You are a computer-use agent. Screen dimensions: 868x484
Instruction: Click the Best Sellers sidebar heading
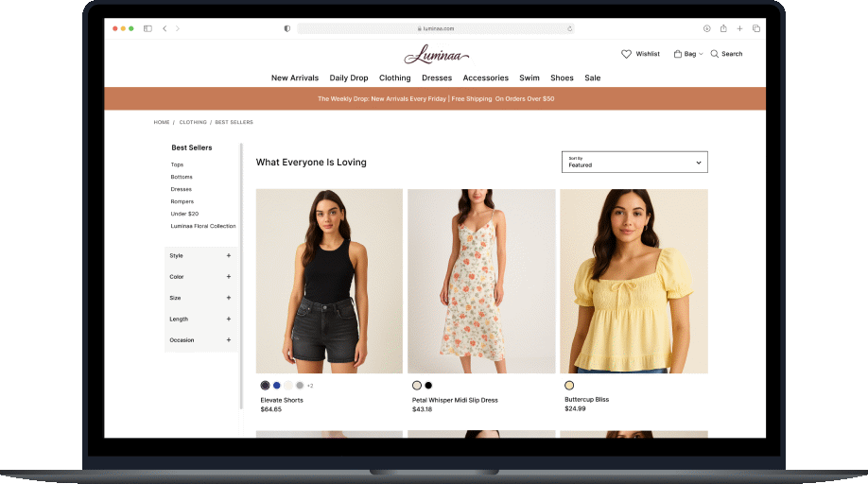click(192, 147)
